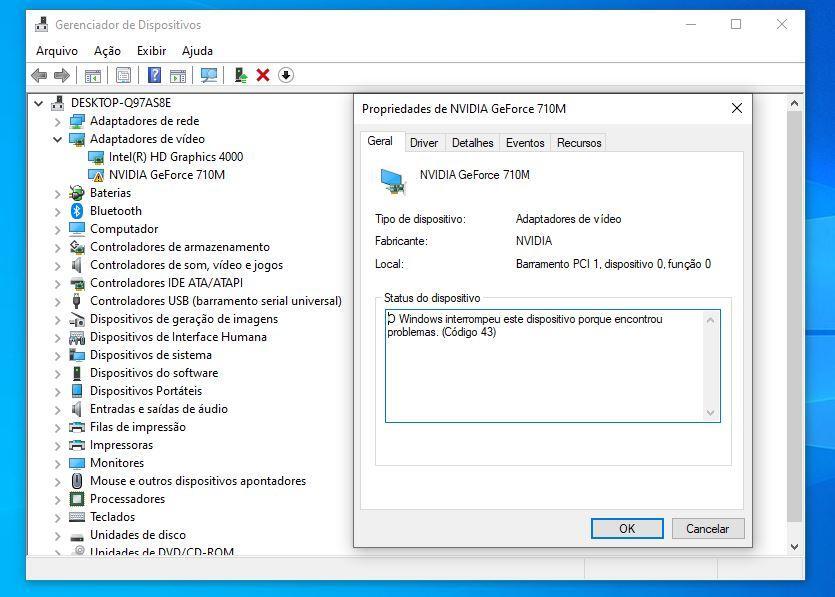Select Dispositivos Portáteis tree item

(x=146, y=391)
